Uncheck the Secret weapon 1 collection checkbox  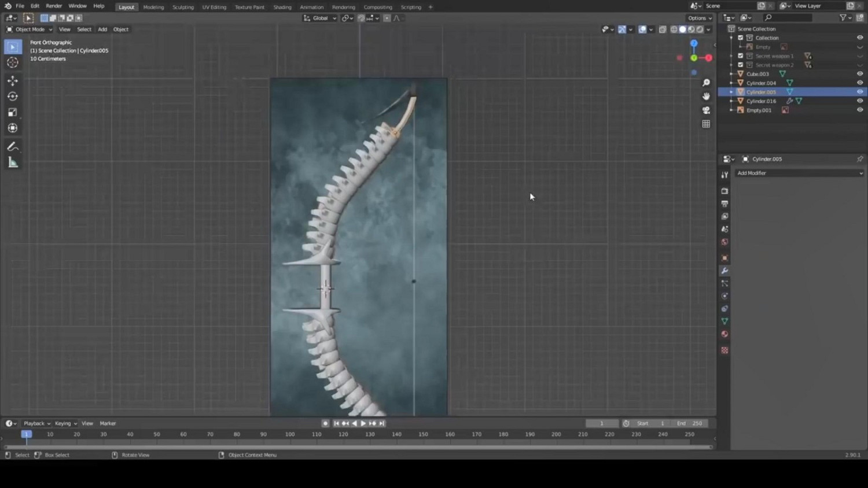(x=740, y=56)
